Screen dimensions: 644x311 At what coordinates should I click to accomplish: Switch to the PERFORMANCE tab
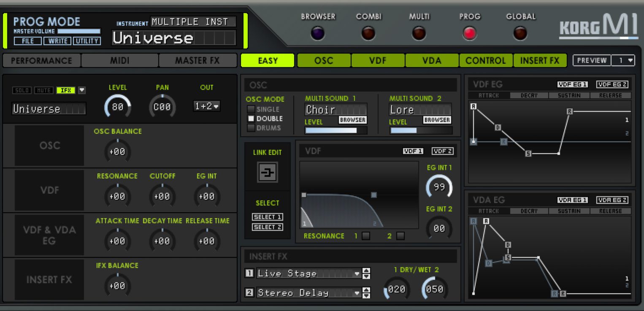coord(41,60)
